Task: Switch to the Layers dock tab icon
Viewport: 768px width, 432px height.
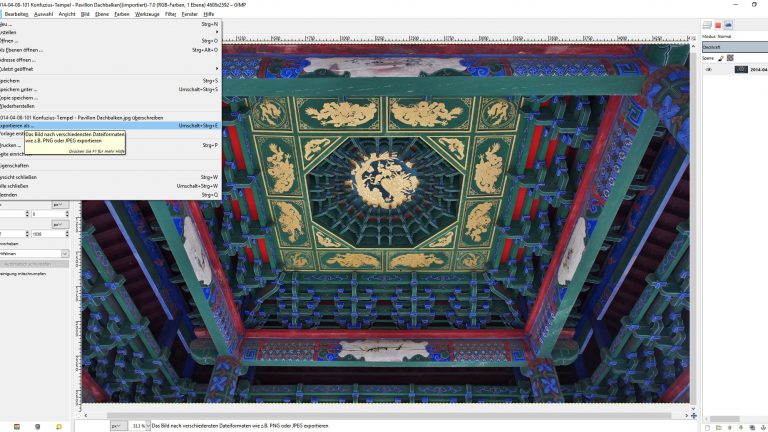Action: (707, 24)
